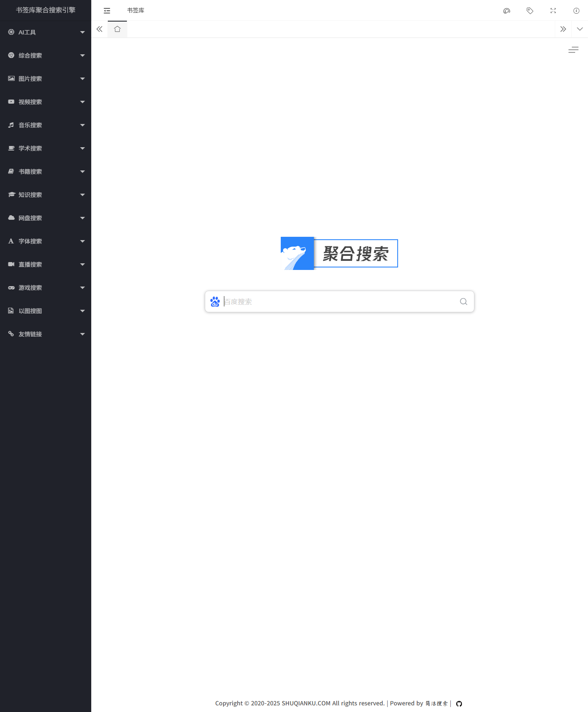This screenshot has width=588, height=712.
Task: Open the 书签库 top menu item
Action: tap(136, 10)
